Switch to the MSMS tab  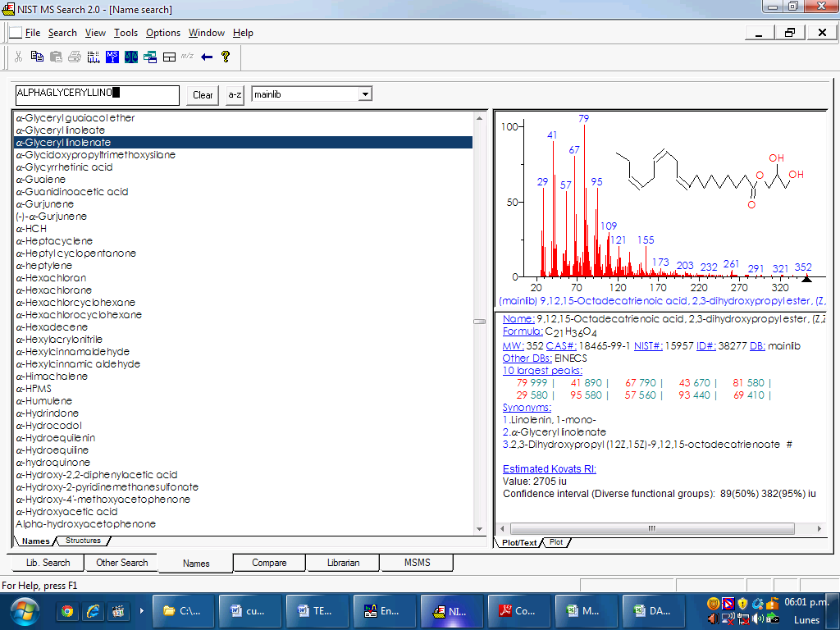(417, 563)
